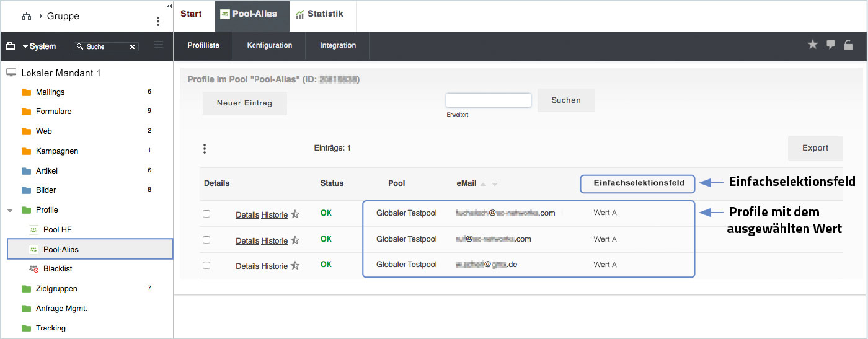Collapse the sidebar with double-arrow icon
This screenshot has width=868, height=339.
pyautogui.click(x=169, y=6)
